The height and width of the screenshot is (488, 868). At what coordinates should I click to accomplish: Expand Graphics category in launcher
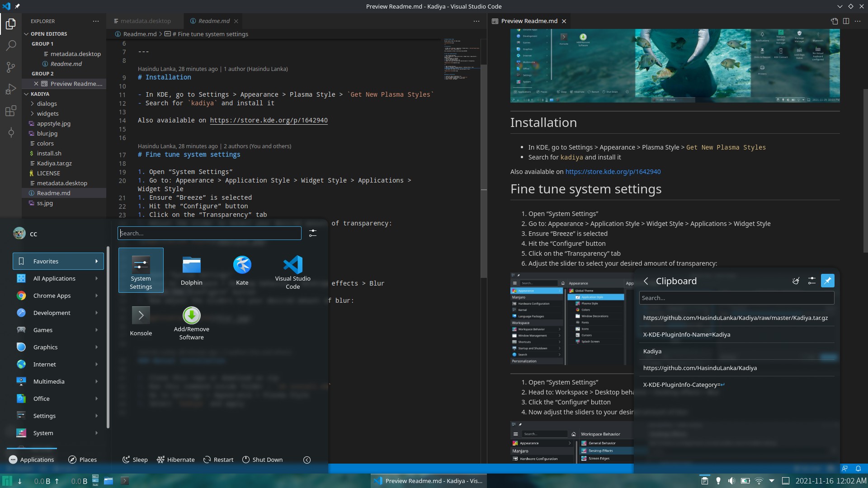click(x=58, y=347)
